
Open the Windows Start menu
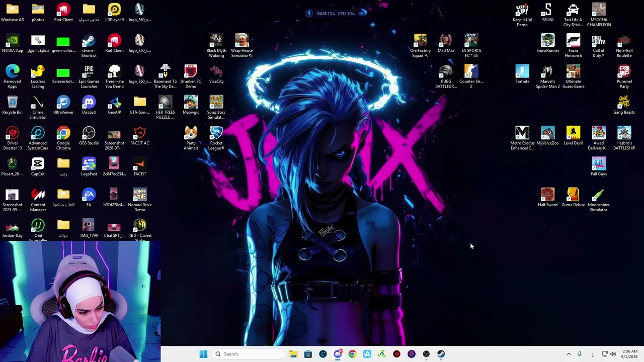pos(203,354)
